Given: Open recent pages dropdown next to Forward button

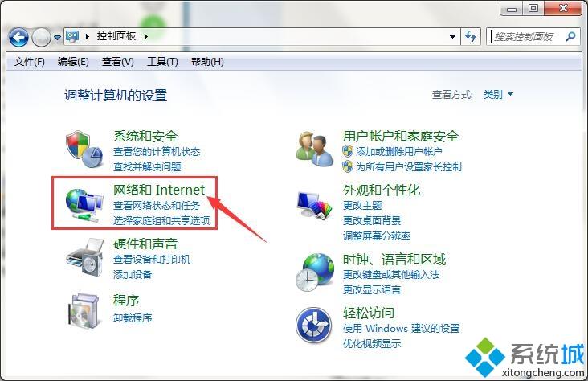Looking at the screenshot, I should tap(57, 38).
